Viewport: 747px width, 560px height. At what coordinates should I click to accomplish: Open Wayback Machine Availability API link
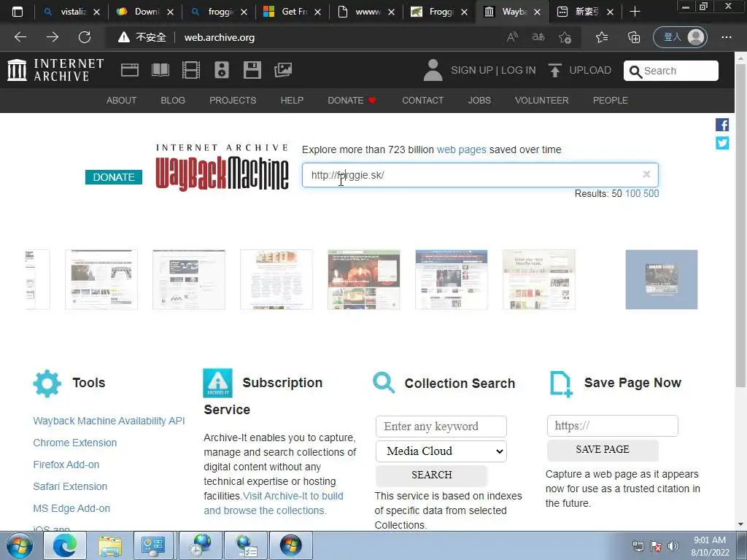tap(109, 421)
